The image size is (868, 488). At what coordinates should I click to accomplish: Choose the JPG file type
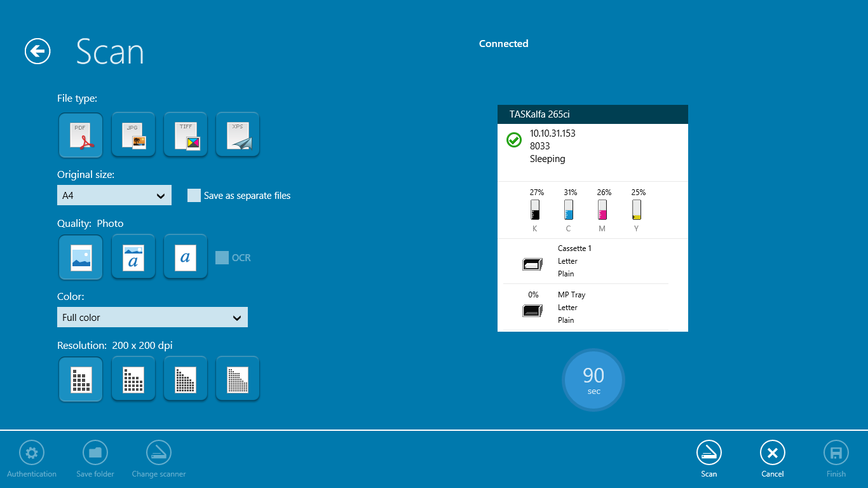(133, 135)
